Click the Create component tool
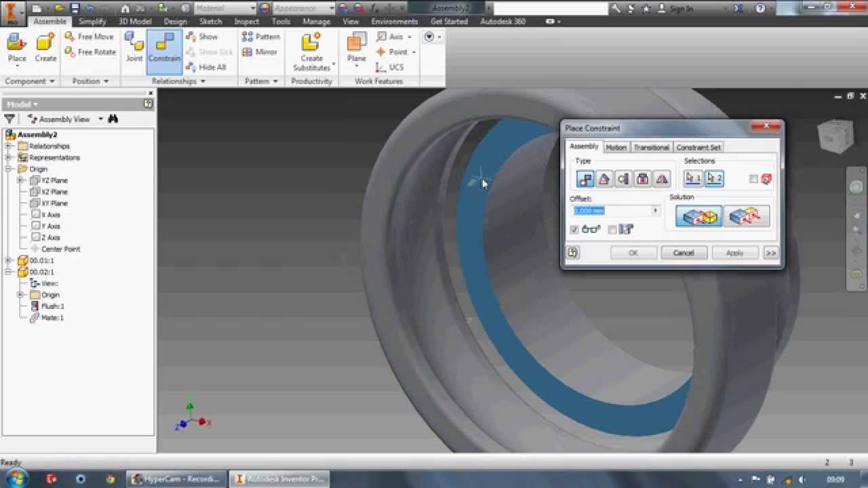Viewport: 868px width, 488px height. coord(45,49)
